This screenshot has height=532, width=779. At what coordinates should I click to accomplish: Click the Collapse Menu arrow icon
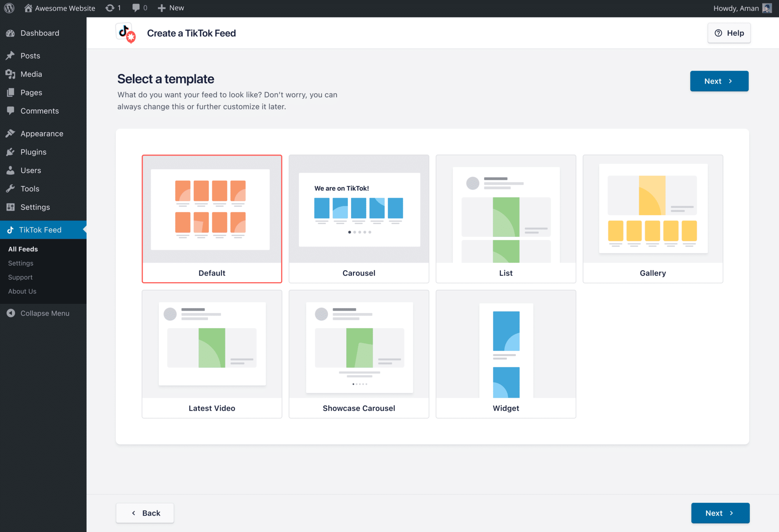click(x=11, y=313)
